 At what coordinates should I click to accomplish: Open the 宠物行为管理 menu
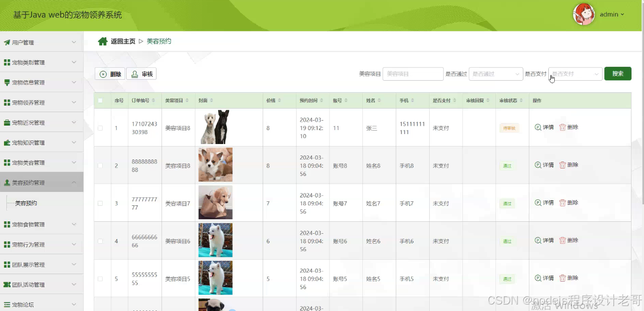pos(41,245)
